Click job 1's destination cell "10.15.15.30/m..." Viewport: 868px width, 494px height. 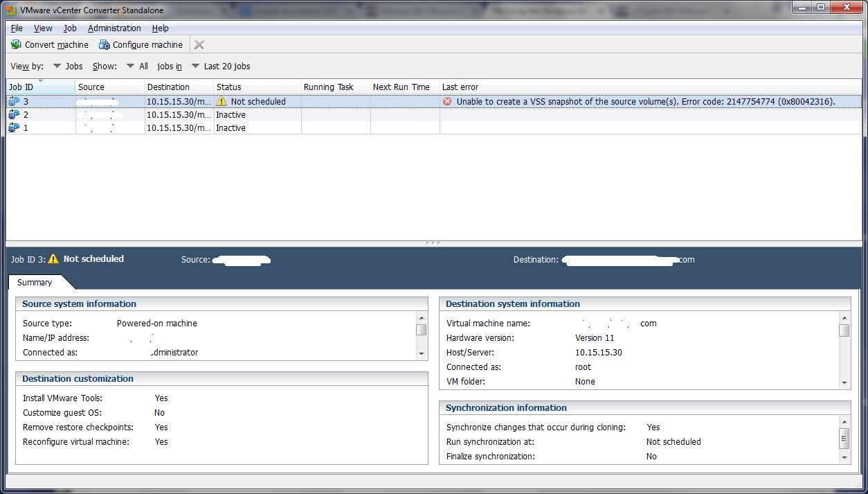pos(179,127)
